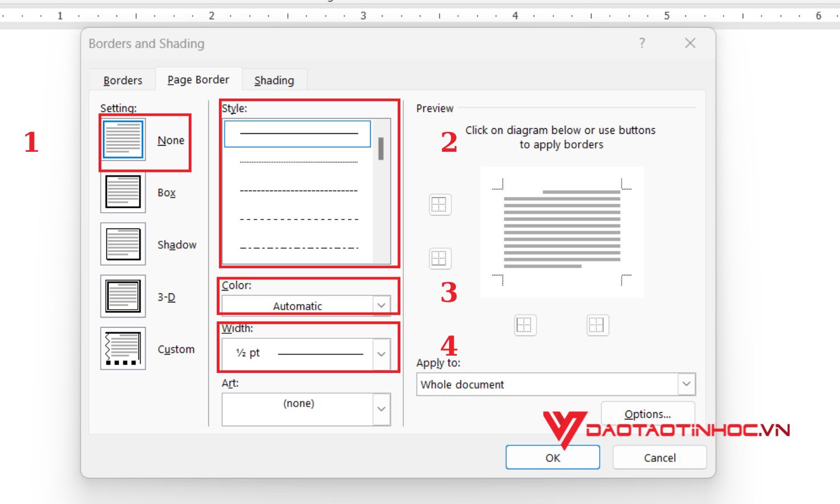
Task: Click the None setting label
Action: 171,140
